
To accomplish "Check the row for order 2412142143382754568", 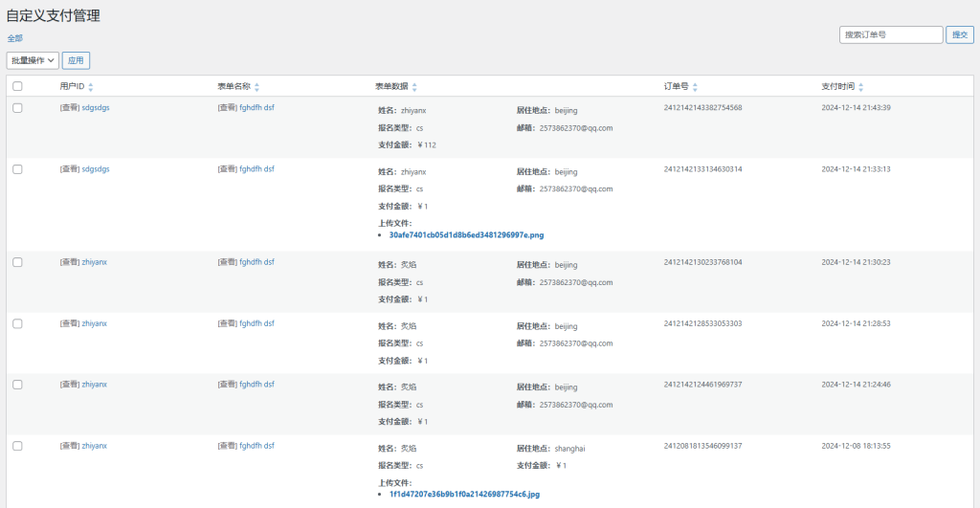I will click(17, 108).
